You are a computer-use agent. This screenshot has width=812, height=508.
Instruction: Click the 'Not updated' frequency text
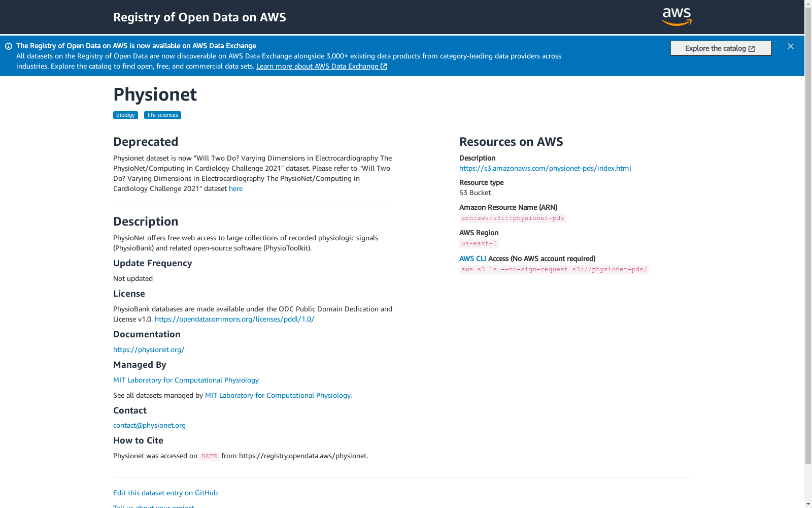(x=133, y=278)
